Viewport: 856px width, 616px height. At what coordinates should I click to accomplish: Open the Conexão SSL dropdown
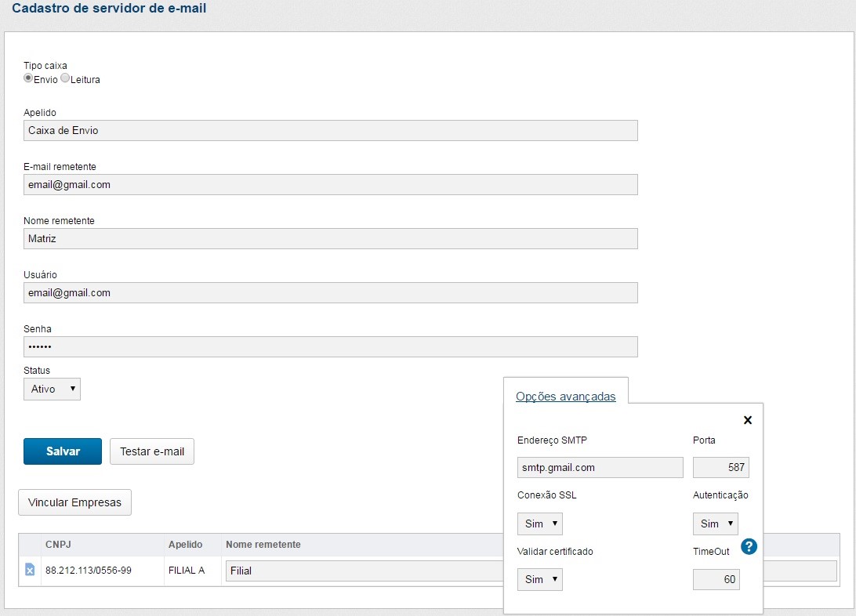(539, 524)
